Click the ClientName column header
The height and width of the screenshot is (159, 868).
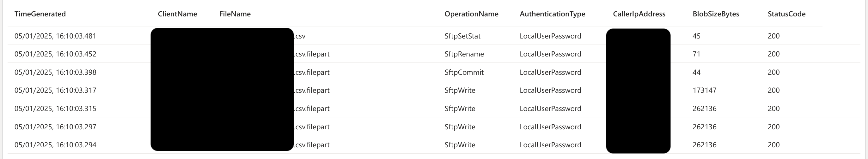(x=177, y=14)
